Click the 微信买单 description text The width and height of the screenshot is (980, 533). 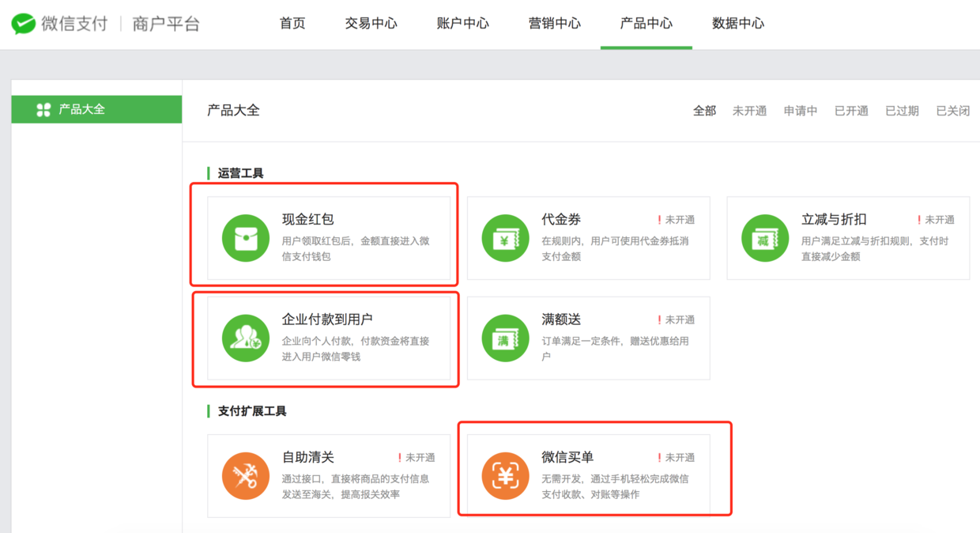(x=615, y=486)
